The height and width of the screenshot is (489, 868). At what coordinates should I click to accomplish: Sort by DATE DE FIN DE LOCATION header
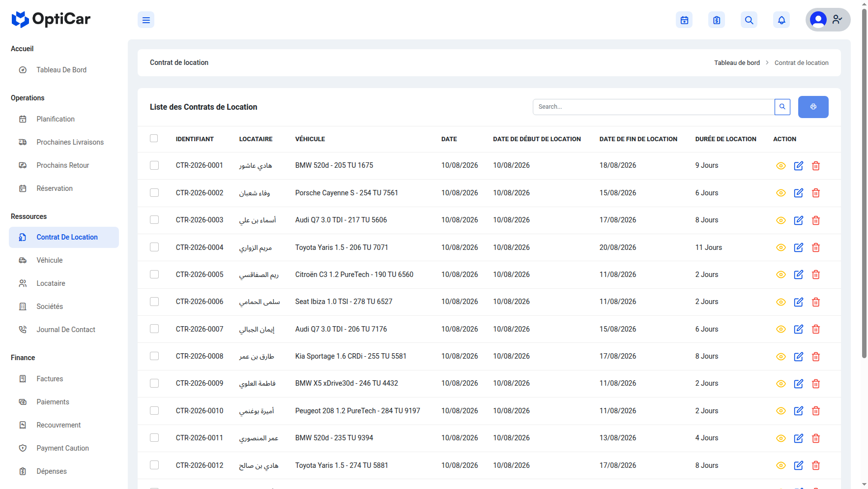point(638,139)
